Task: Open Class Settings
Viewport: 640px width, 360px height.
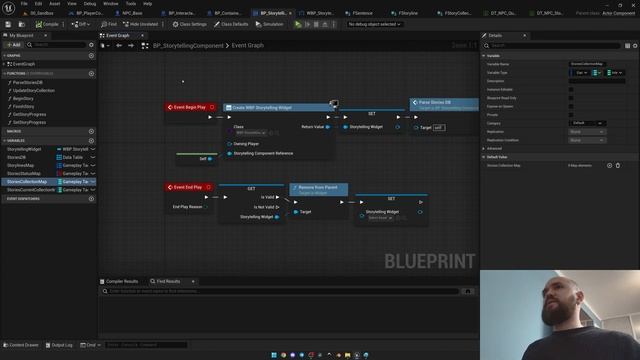Action: [x=189, y=24]
